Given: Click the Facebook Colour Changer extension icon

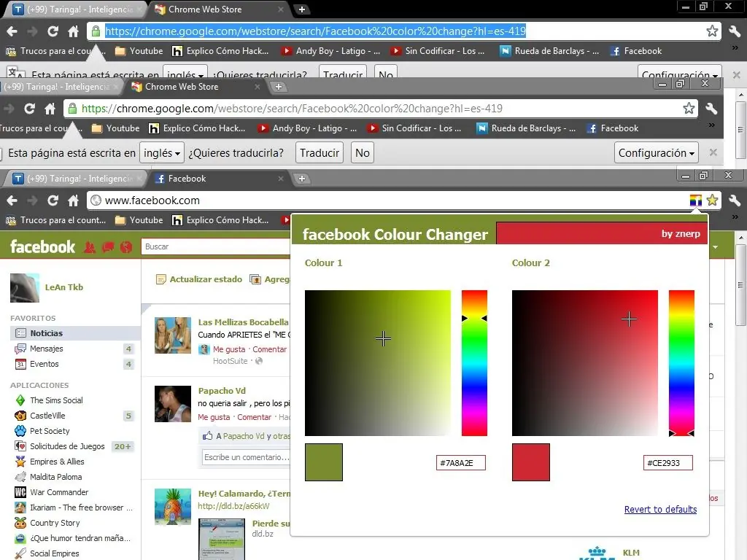Looking at the screenshot, I should click(695, 201).
